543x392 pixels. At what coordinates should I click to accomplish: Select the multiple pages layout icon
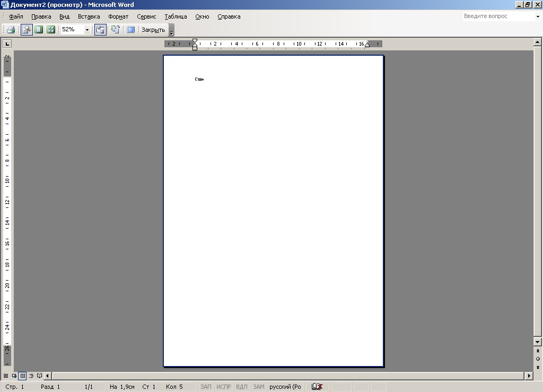pyautogui.click(x=51, y=30)
